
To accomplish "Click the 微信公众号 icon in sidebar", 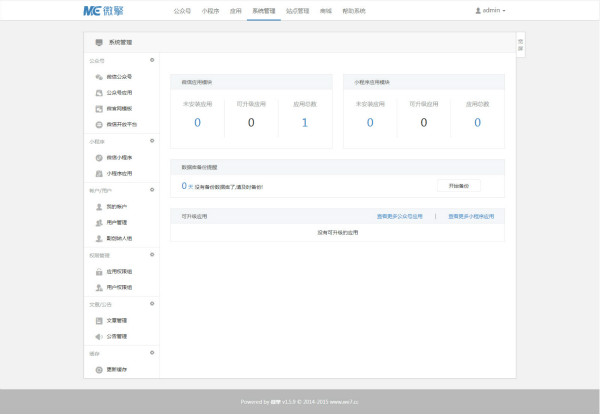I will coord(98,76).
